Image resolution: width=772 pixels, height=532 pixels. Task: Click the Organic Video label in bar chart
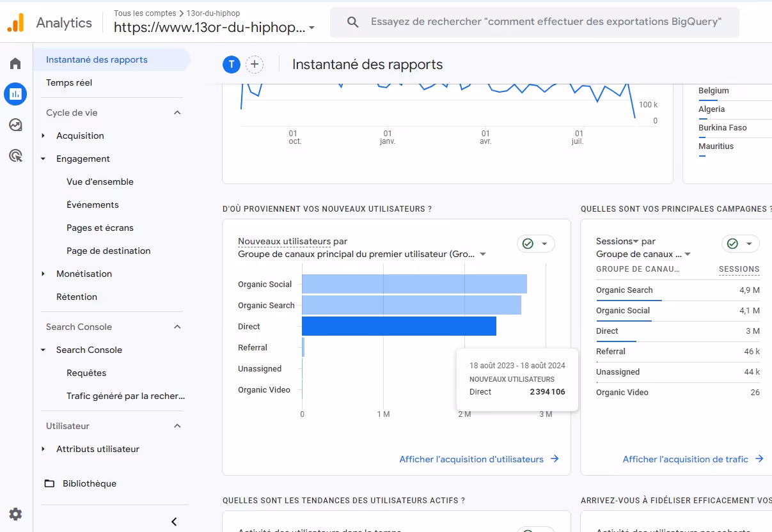264,389
